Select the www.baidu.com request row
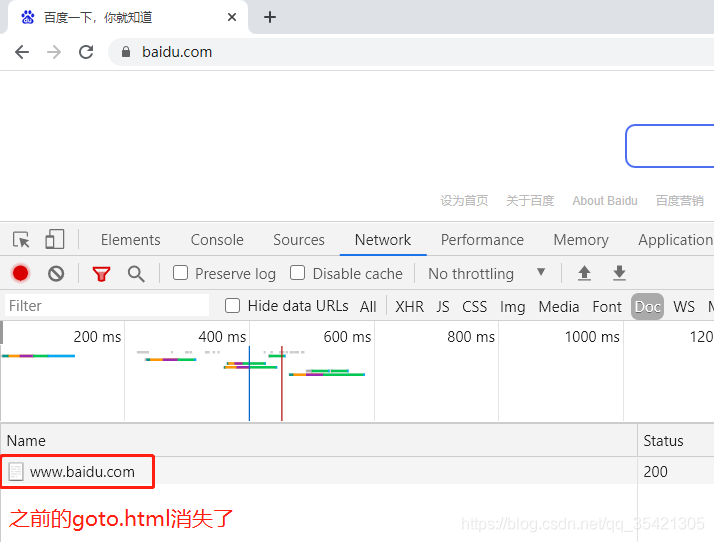The height and width of the screenshot is (542, 714). click(357, 471)
